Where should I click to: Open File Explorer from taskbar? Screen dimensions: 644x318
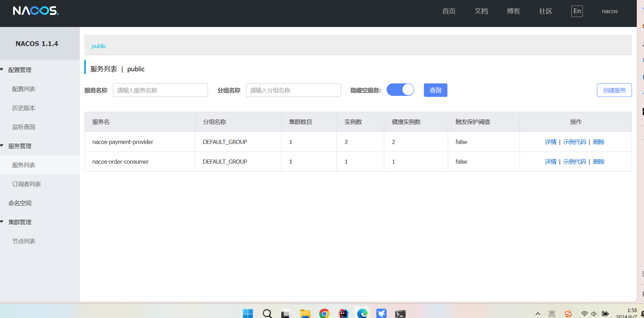(305, 314)
